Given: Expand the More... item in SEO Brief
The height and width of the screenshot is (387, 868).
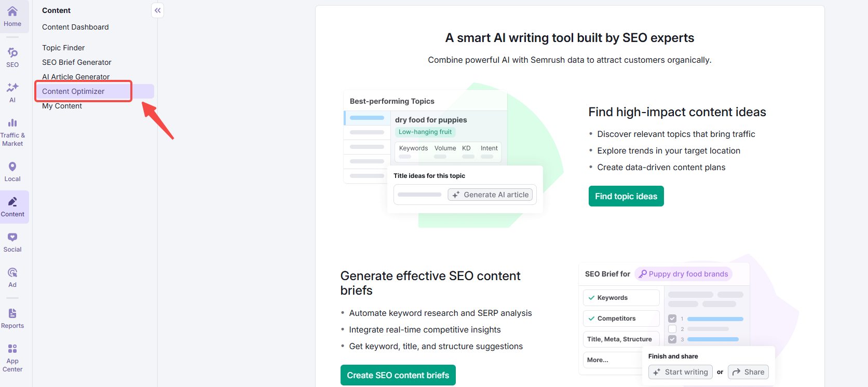Looking at the screenshot, I should point(598,360).
